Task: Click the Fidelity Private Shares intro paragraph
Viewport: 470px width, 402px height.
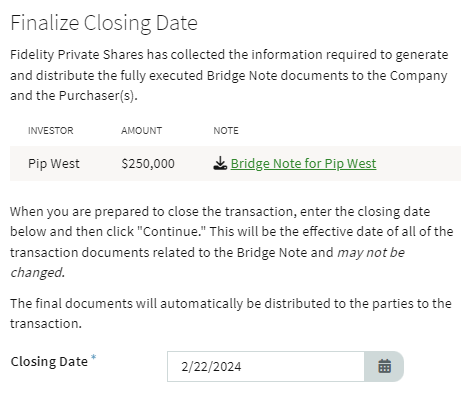Action: point(229,75)
